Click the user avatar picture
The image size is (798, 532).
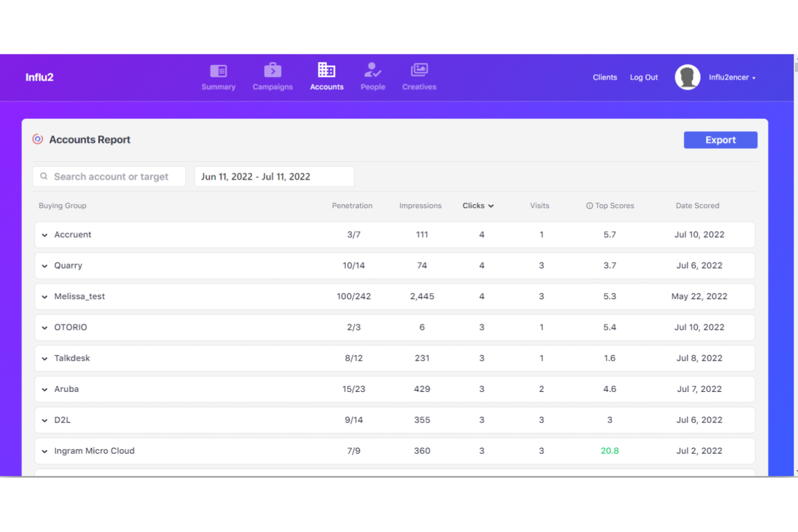[x=687, y=77]
